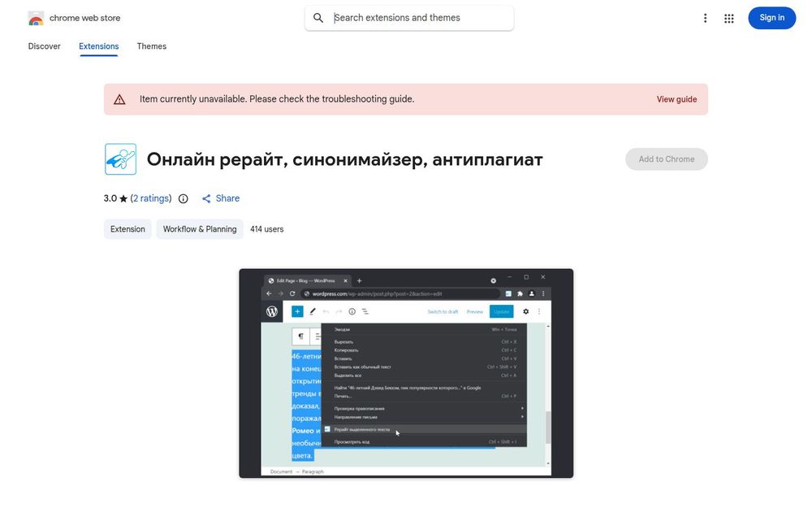Viewport: 812px width, 508px height.
Task: Open the extension preview screenshot
Action: coord(406,373)
